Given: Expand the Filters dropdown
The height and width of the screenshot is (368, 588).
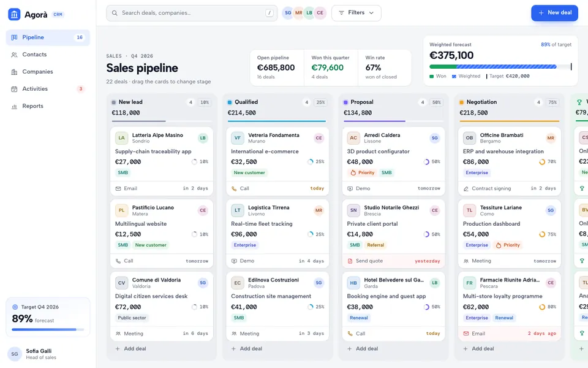Looking at the screenshot, I should coord(356,13).
